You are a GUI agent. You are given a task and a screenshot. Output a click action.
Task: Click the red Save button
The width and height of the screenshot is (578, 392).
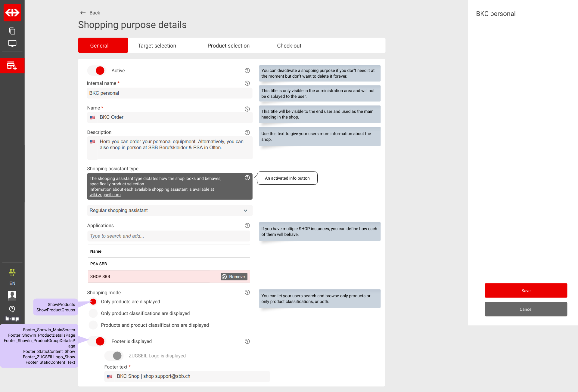point(526,291)
